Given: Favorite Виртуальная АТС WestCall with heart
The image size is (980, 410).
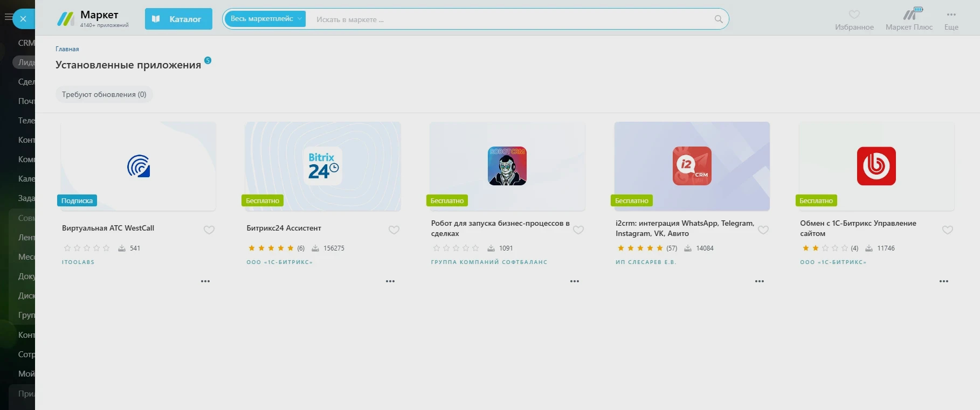Looking at the screenshot, I should click(209, 230).
